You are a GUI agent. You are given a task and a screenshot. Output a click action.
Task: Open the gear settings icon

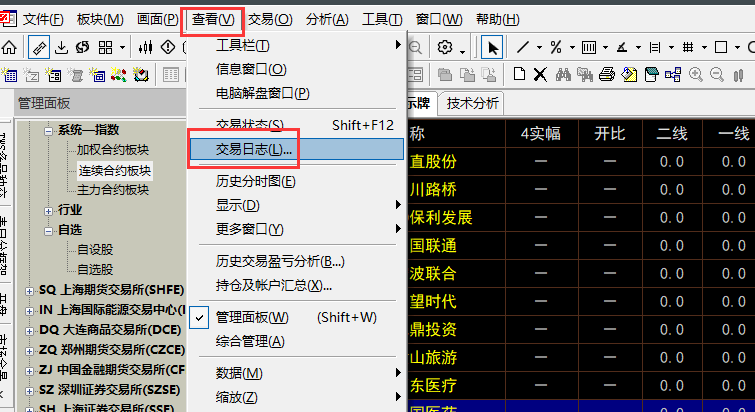click(x=445, y=47)
